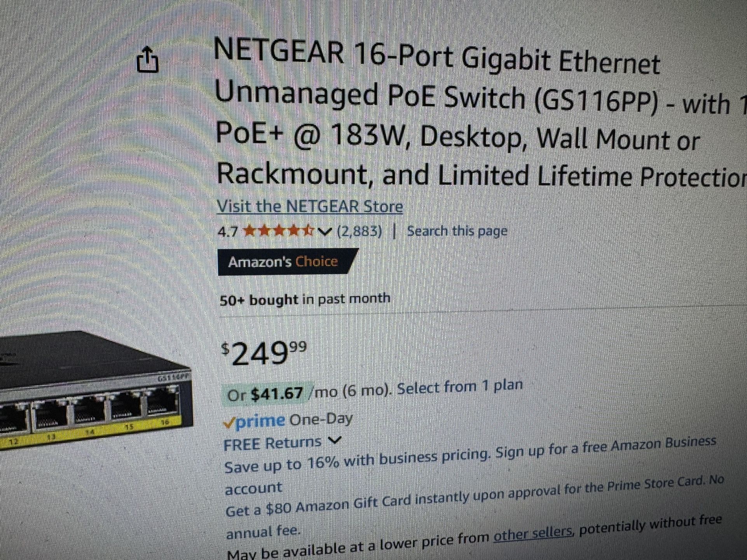Collapse the FREE Returns disclosure arrow
Image resolution: width=747 pixels, height=560 pixels.
pyautogui.click(x=335, y=440)
